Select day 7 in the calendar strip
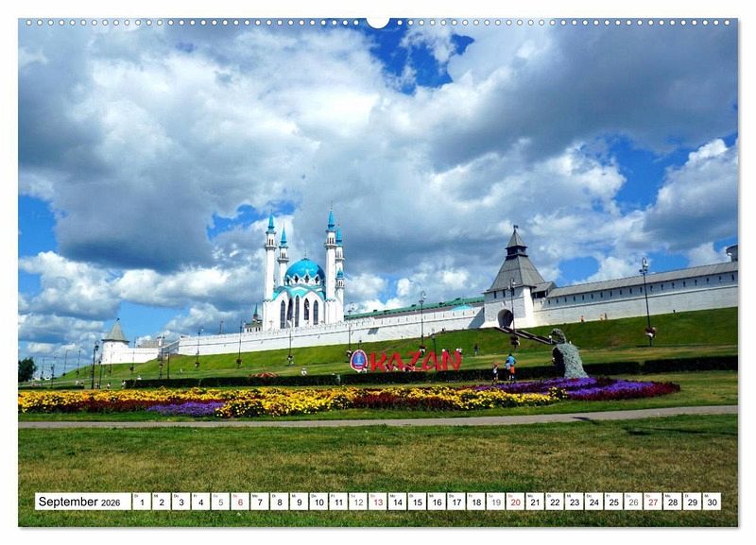Image resolution: width=756 pixels, height=545 pixels. click(260, 502)
